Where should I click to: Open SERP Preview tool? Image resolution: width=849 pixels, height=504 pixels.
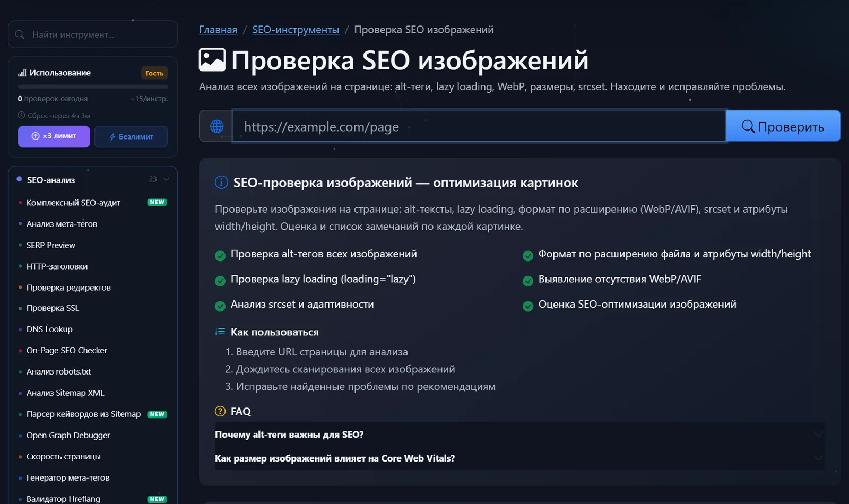[51, 245]
